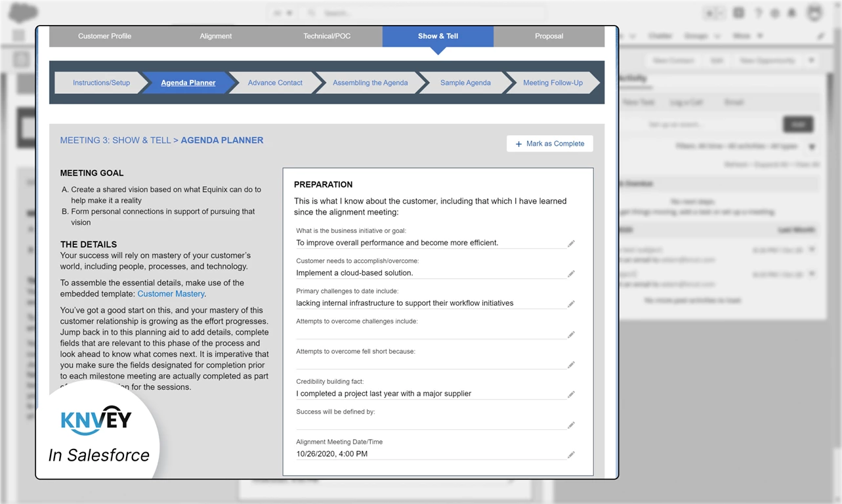This screenshot has height=504, width=842.
Task: Click the help question-mark icon in the header
Action: coord(757,12)
